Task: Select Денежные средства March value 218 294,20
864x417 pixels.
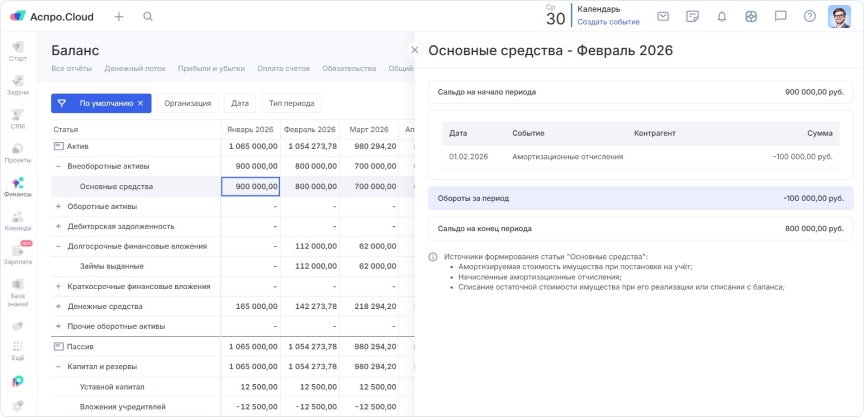Action: click(369, 306)
